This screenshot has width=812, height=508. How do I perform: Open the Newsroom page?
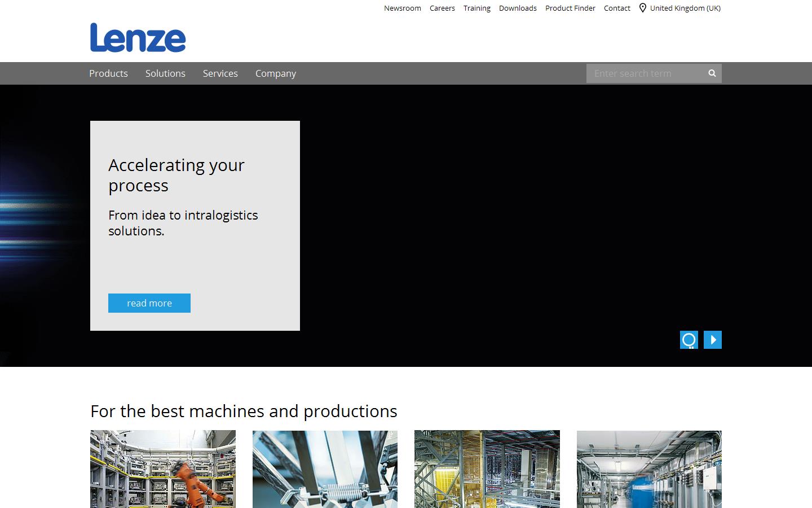click(402, 8)
